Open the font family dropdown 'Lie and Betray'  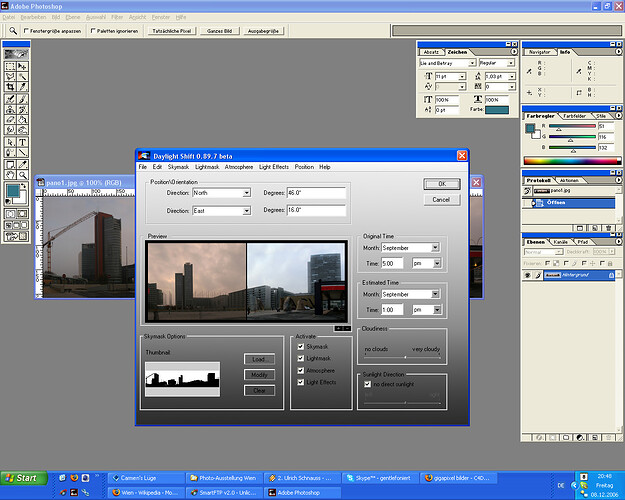click(472, 63)
